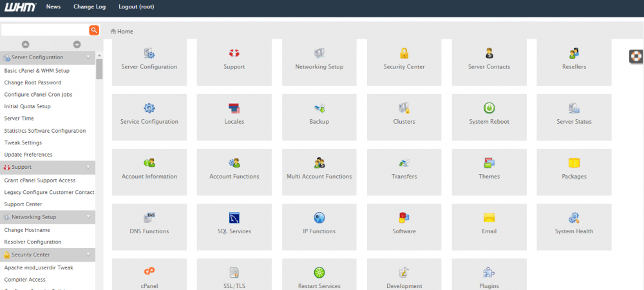Focus the sidebar search input field
Screen dimensions: 644x290
[x=44, y=30]
